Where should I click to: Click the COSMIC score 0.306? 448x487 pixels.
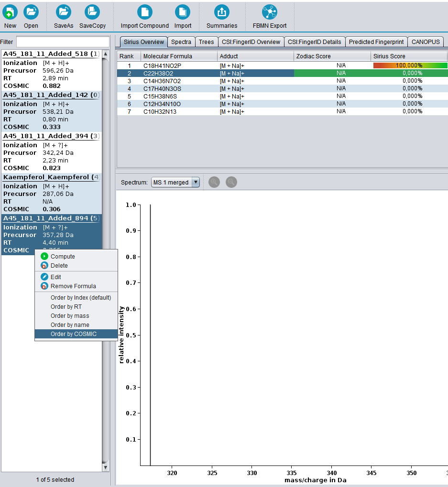coord(52,209)
